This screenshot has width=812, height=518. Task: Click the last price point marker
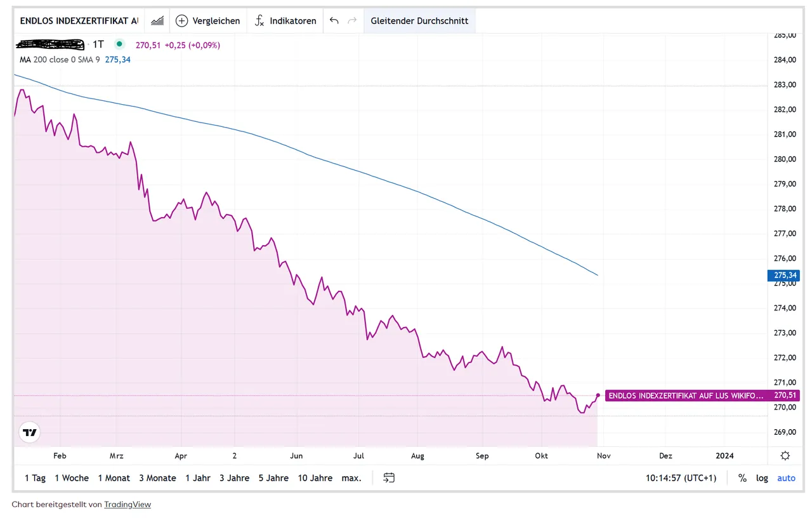[x=598, y=395]
